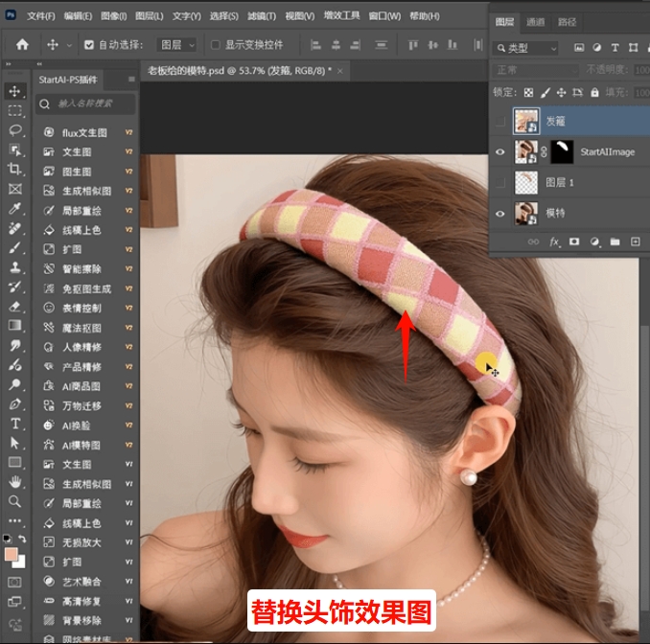Screen dimensions: 650x644
Task: Select the Brush tool
Action: coord(15,248)
